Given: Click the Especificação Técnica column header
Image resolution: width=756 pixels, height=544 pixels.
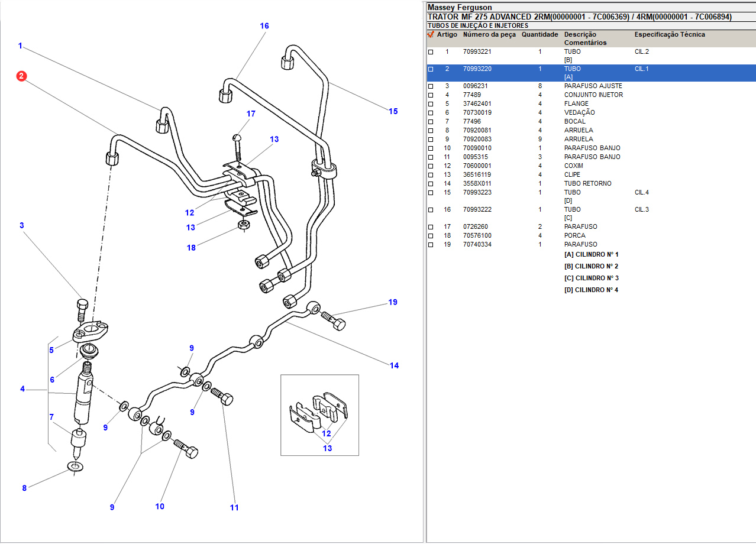Looking at the screenshot, I should [x=670, y=35].
